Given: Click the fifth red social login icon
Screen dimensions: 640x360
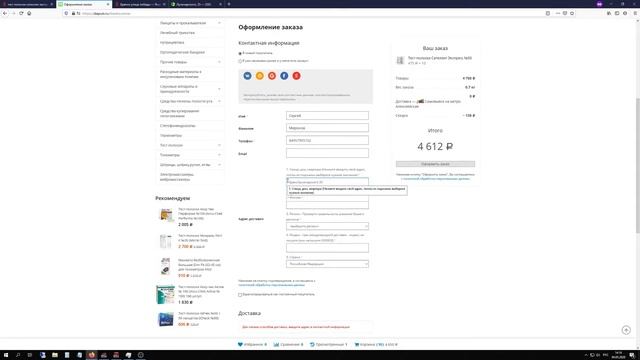Looking at the screenshot, I should tap(296, 76).
